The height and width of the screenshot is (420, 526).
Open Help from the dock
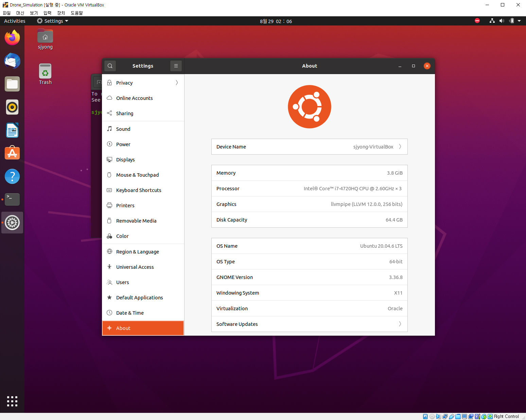point(12,176)
